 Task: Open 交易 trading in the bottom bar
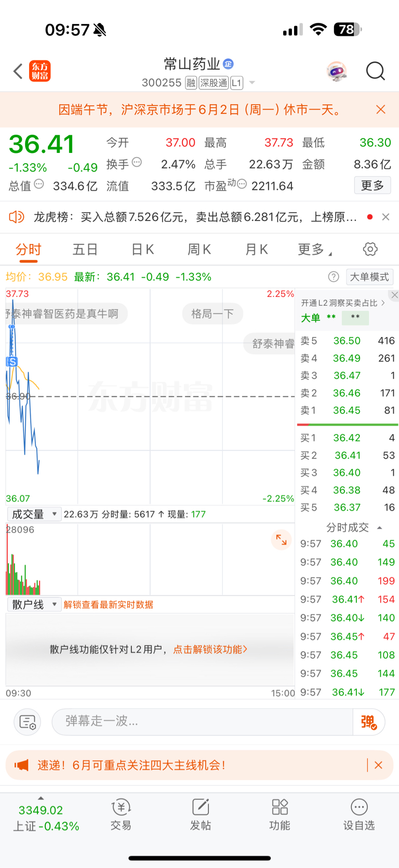pyautogui.click(x=121, y=814)
